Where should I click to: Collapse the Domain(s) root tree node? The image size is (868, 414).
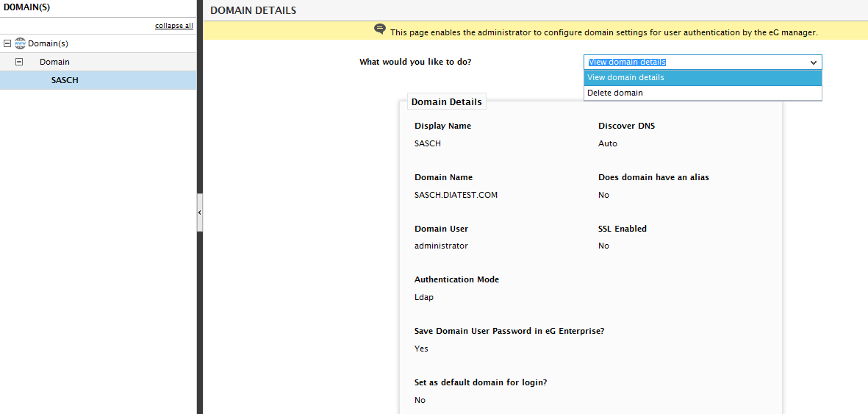[7, 43]
